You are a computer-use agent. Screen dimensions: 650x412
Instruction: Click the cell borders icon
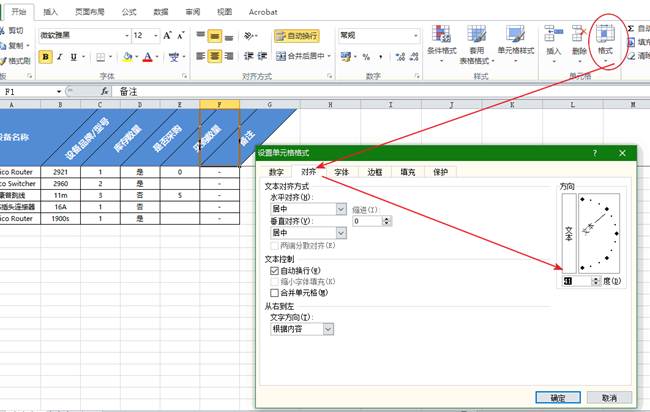point(100,57)
